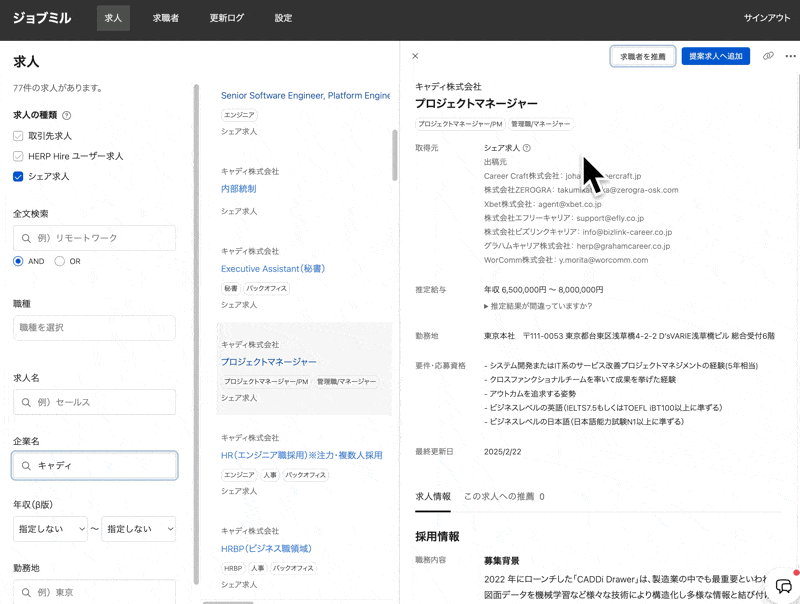Close the job detail panel
Image resolution: width=800 pixels, height=604 pixels.
pyautogui.click(x=415, y=56)
